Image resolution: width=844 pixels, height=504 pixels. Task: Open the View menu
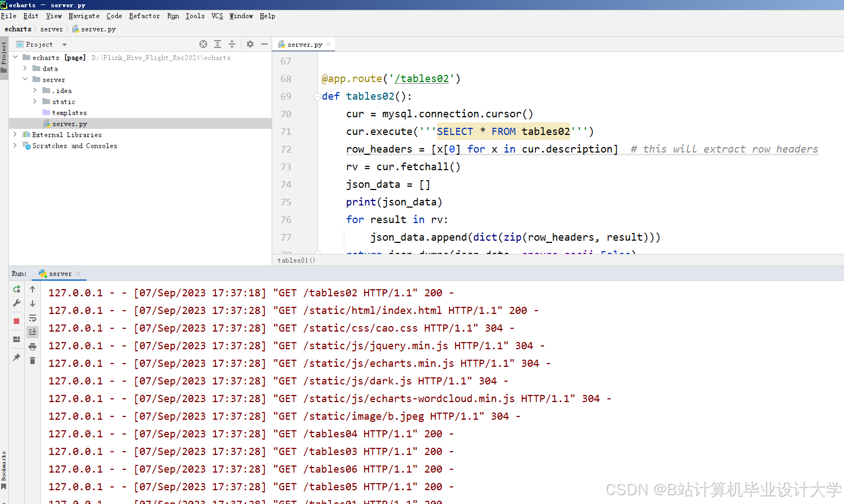(53, 16)
